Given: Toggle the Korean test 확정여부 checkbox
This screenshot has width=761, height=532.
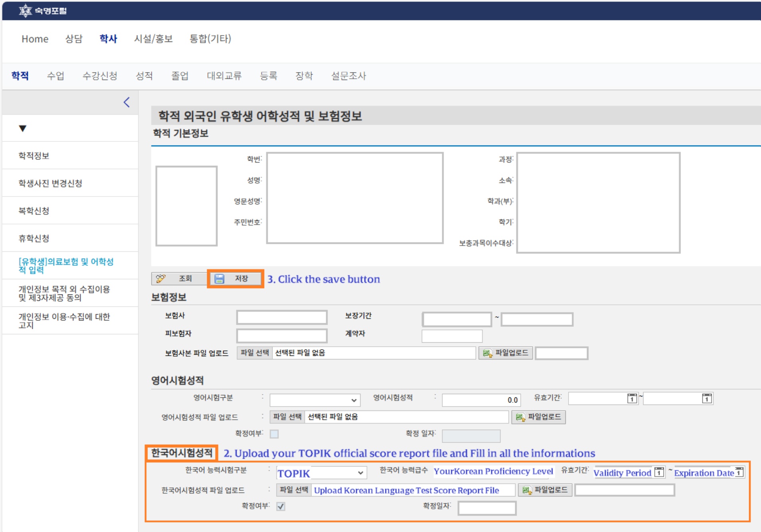Looking at the screenshot, I should click(281, 506).
